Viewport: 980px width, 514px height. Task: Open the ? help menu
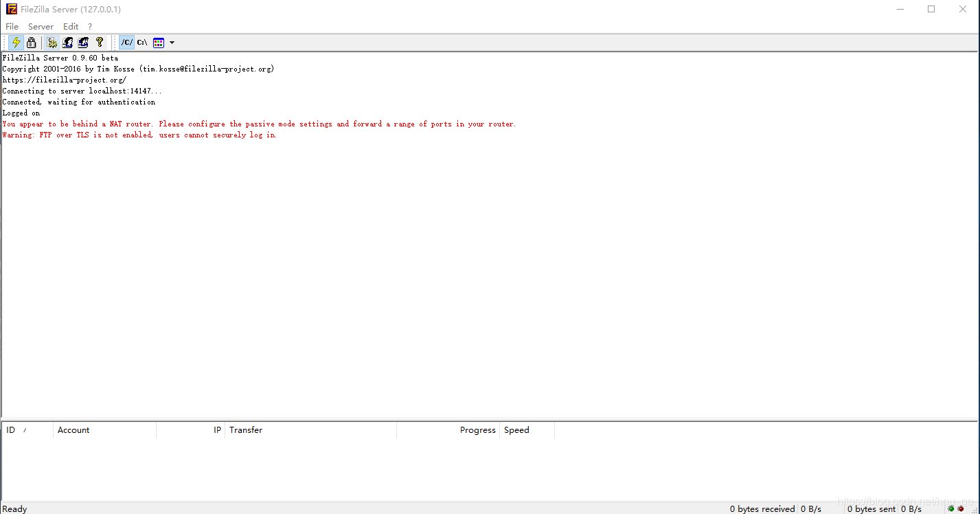click(90, 26)
